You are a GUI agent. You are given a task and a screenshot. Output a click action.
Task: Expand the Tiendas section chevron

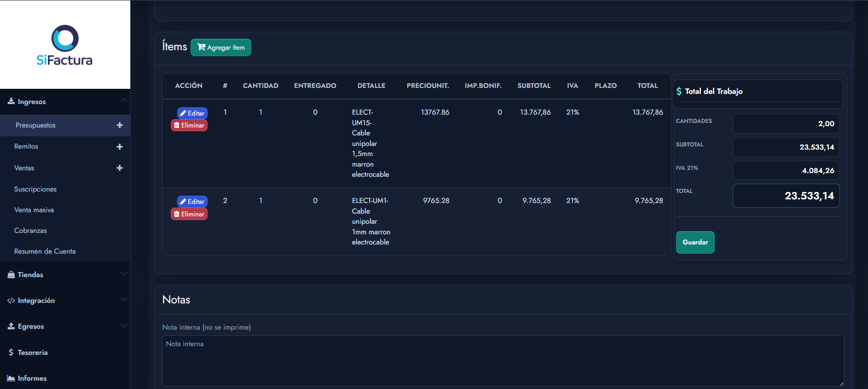[x=123, y=274]
